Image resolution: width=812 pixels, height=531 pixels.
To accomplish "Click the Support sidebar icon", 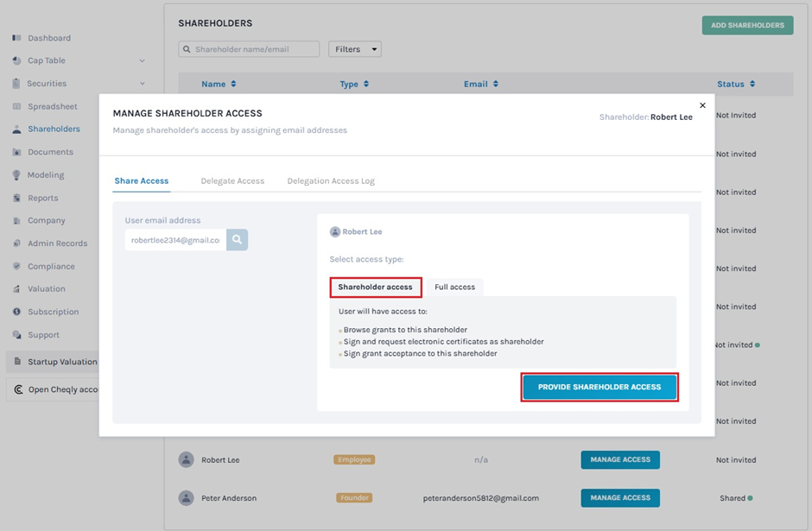I will click(x=17, y=334).
